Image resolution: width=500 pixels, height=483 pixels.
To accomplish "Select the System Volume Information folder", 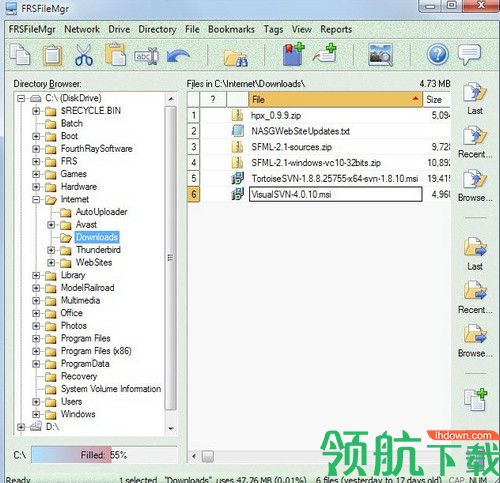I will coord(111,389).
